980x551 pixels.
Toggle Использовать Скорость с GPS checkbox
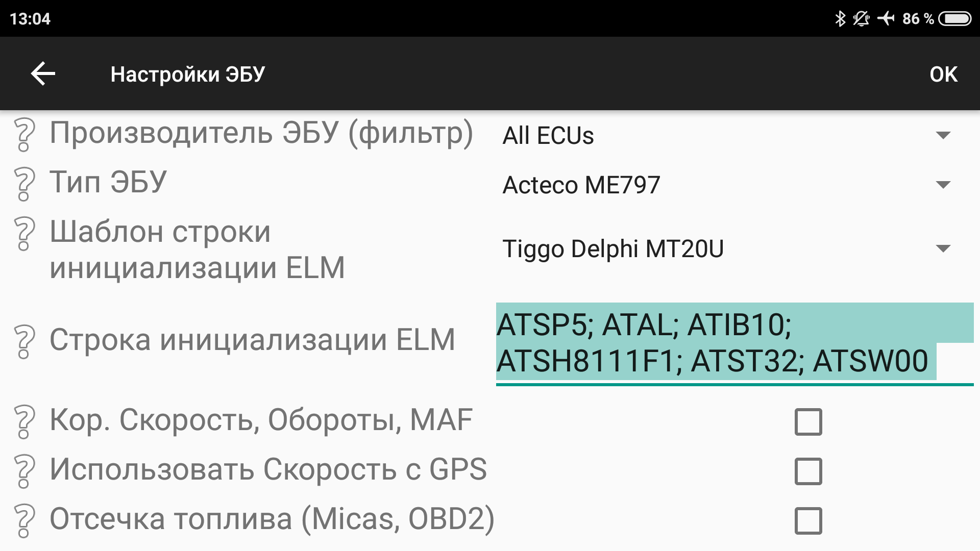coord(808,471)
